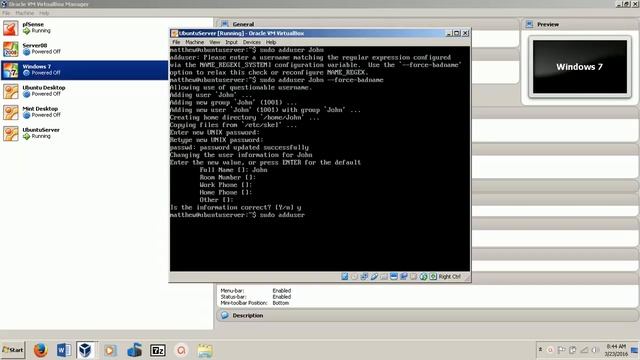Open the file explorer taskbar icon
Screen dimensions: 640x360
click(205, 350)
